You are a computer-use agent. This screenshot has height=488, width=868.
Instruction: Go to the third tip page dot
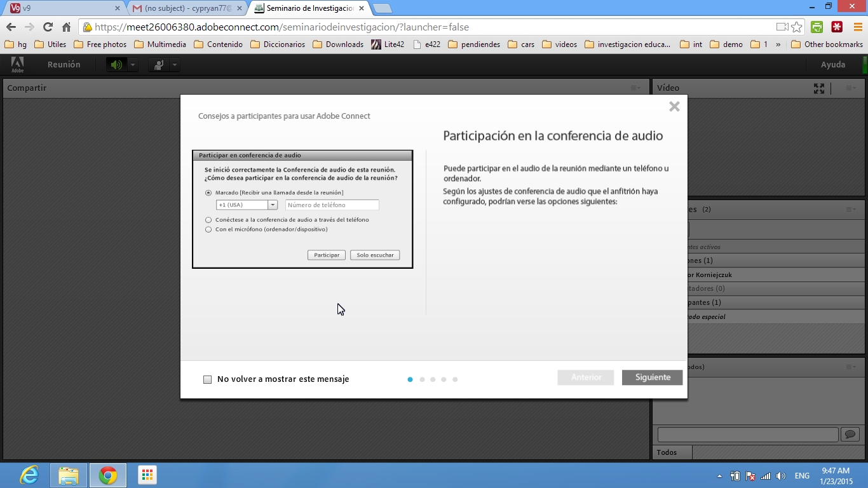pyautogui.click(x=433, y=379)
